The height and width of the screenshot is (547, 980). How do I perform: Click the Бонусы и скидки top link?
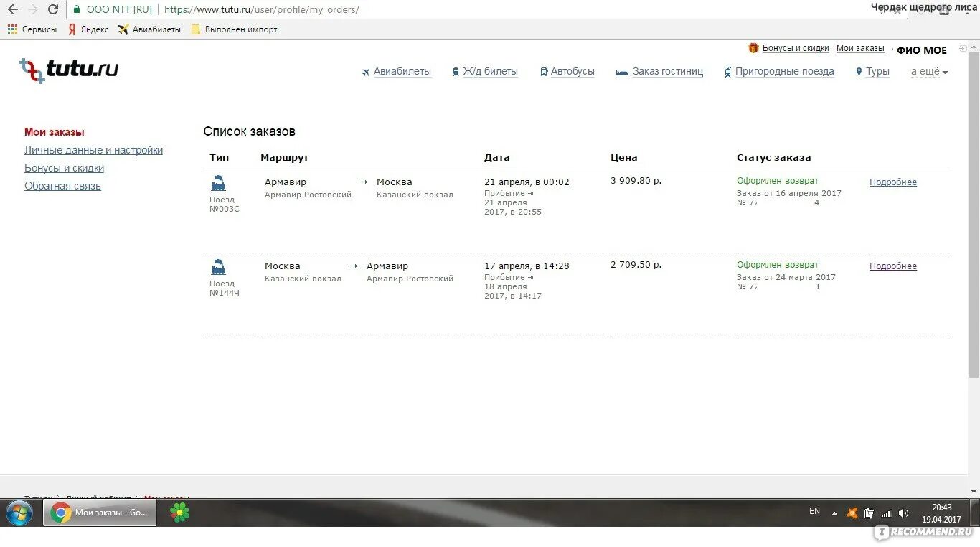796,48
